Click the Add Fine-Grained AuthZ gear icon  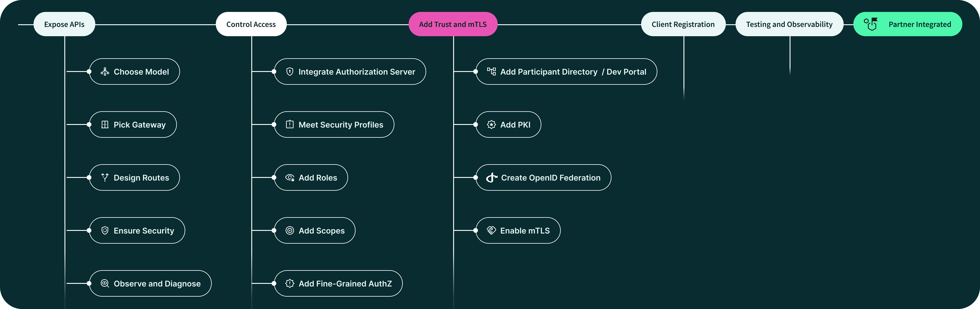pos(290,283)
